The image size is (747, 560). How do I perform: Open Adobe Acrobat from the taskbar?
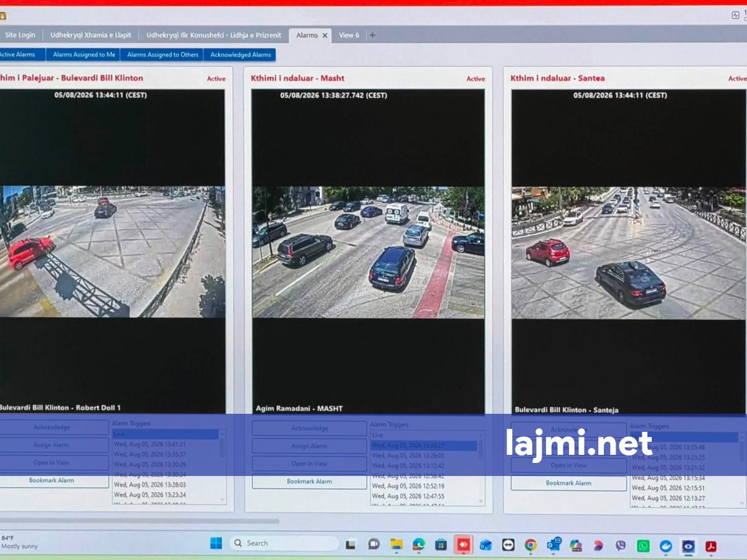[x=711, y=546]
